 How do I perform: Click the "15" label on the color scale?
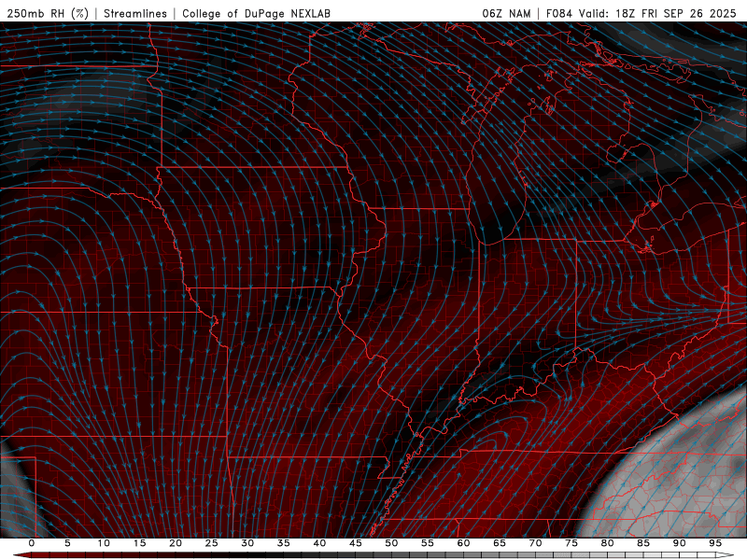[x=139, y=543]
